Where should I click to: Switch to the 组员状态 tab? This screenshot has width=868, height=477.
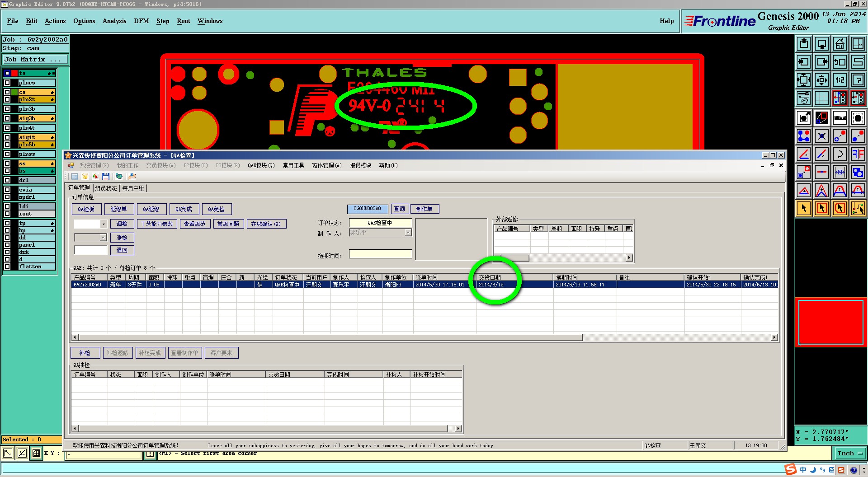tap(106, 188)
